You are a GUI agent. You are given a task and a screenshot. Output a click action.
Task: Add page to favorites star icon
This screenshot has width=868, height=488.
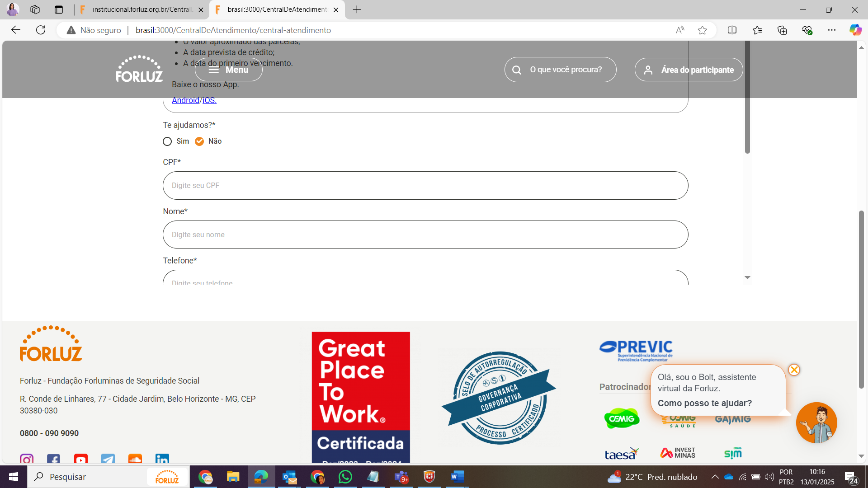(702, 30)
